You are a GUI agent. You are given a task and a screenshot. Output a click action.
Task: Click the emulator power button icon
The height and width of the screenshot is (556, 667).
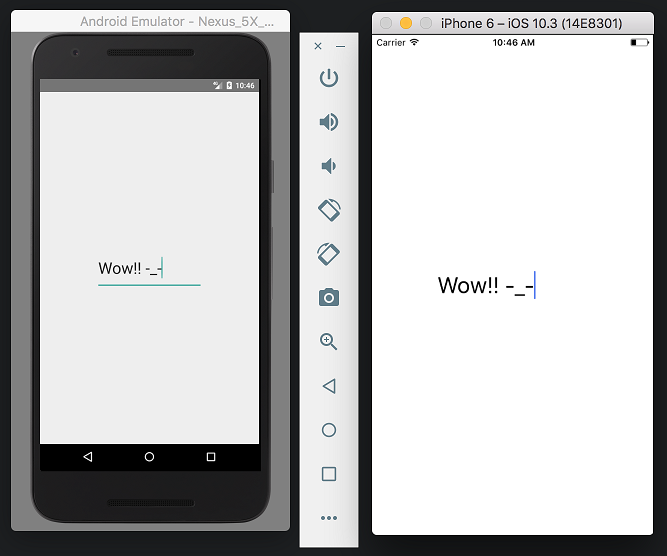[x=329, y=78]
